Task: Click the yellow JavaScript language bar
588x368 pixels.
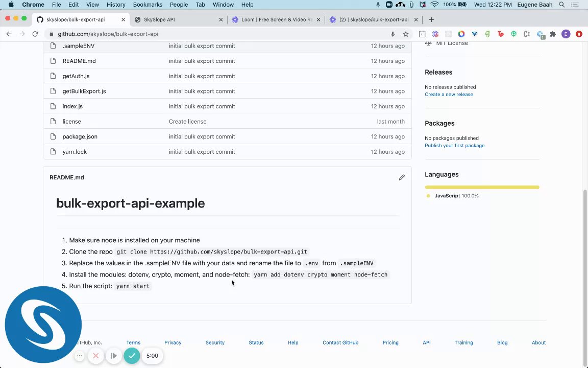Action: pyautogui.click(x=482, y=187)
